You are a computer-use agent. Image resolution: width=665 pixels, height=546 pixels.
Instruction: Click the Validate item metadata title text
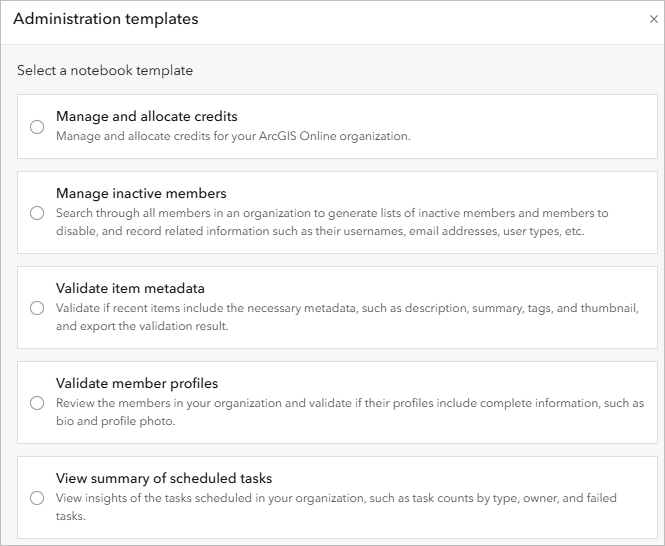130,288
